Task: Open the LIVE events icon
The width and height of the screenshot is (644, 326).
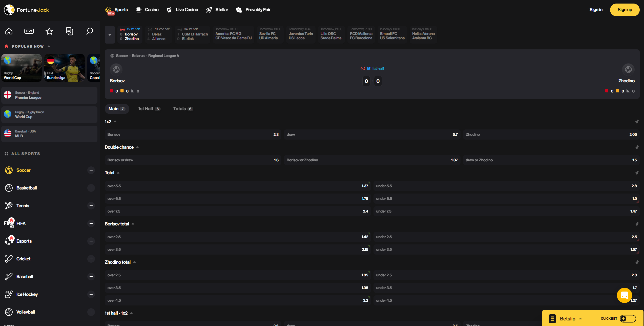Action: tap(29, 31)
